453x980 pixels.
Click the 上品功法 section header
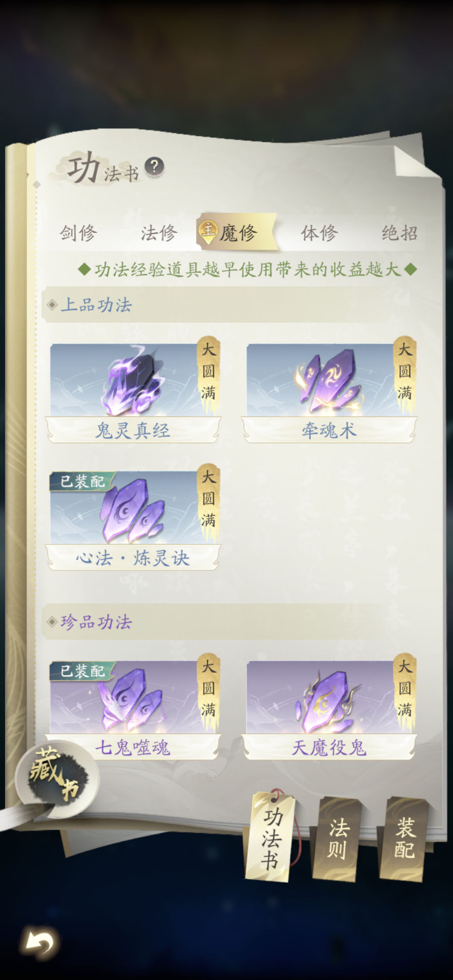pyautogui.click(x=96, y=305)
